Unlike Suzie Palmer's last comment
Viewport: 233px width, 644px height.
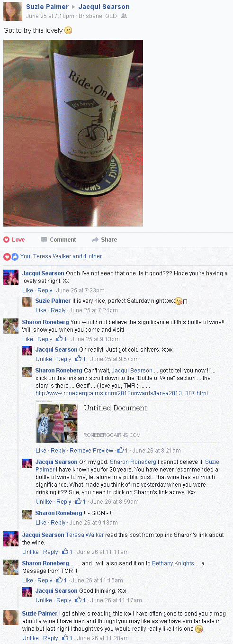pos(30,638)
